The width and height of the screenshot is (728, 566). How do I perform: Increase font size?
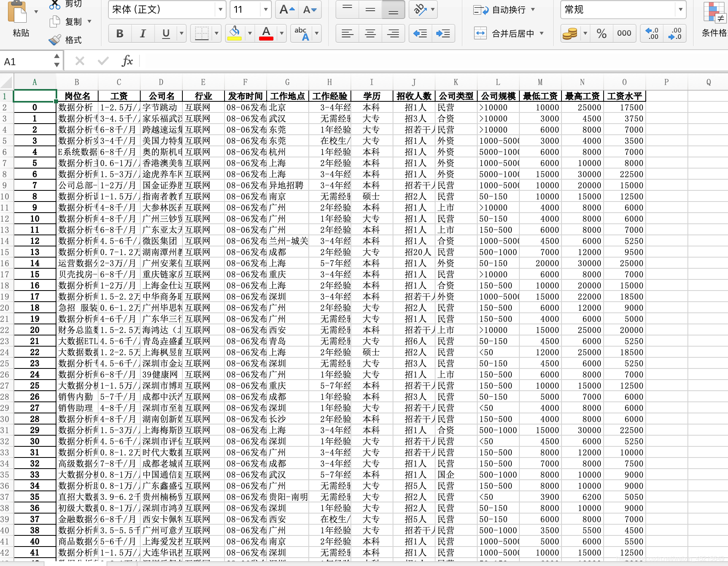click(287, 10)
